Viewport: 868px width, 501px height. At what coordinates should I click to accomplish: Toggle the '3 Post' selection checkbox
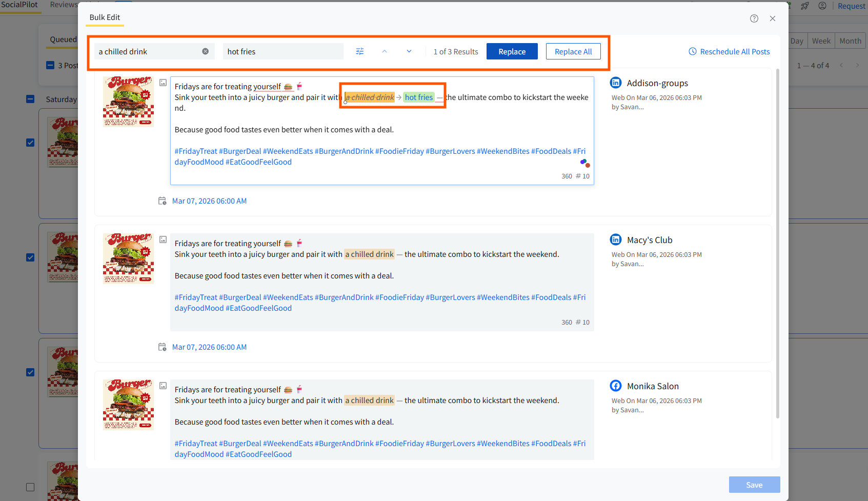click(x=50, y=65)
